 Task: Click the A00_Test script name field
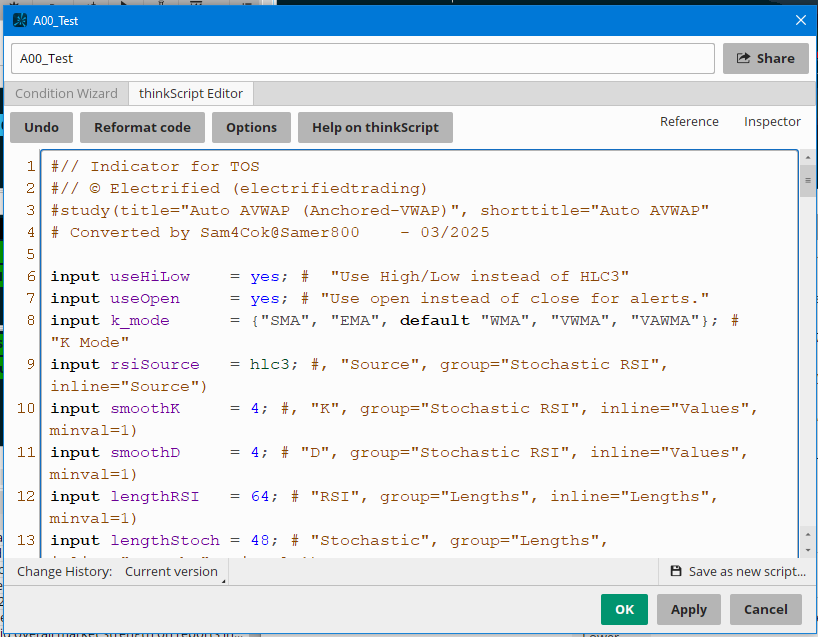[362, 58]
